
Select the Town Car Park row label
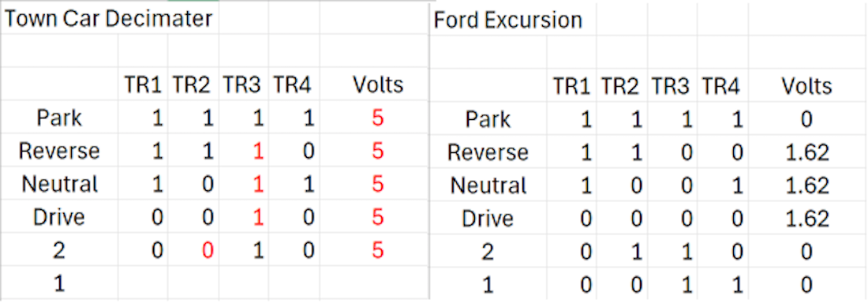pyautogui.click(x=59, y=118)
